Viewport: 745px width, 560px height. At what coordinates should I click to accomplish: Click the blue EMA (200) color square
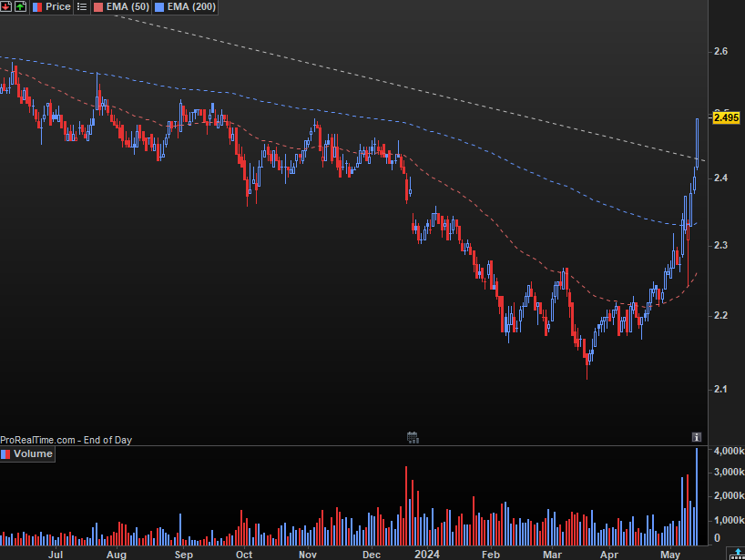159,7
